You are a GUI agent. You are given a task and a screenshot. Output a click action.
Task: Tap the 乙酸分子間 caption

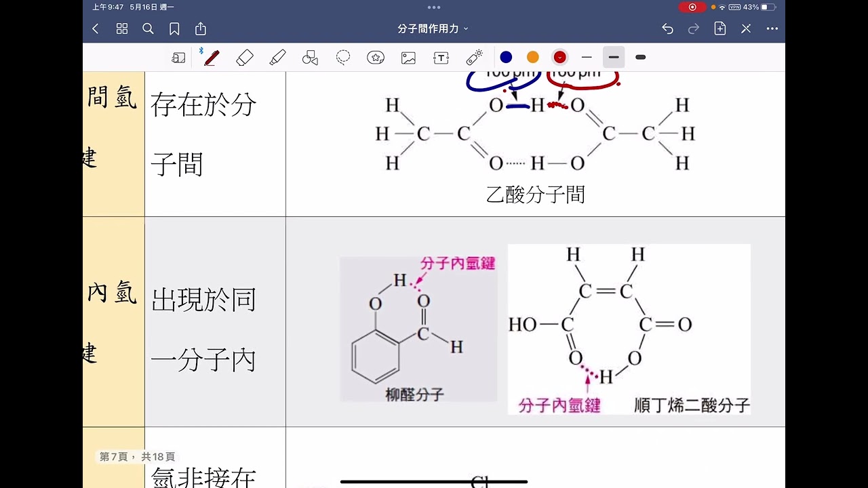click(536, 195)
